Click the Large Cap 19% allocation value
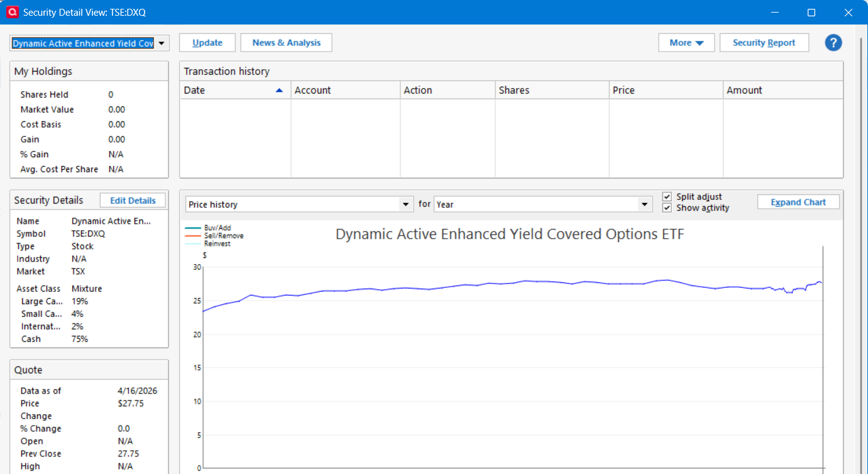868x474 pixels. tap(80, 302)
